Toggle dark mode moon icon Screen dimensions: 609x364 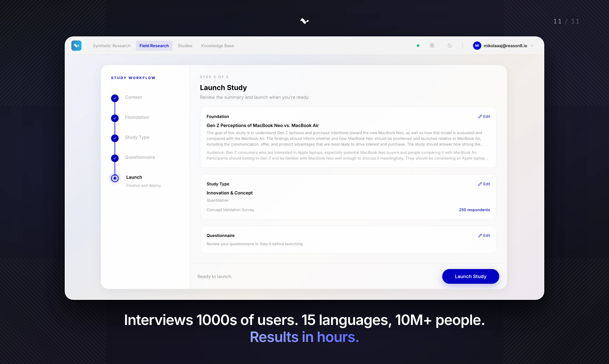coord(450,46)
